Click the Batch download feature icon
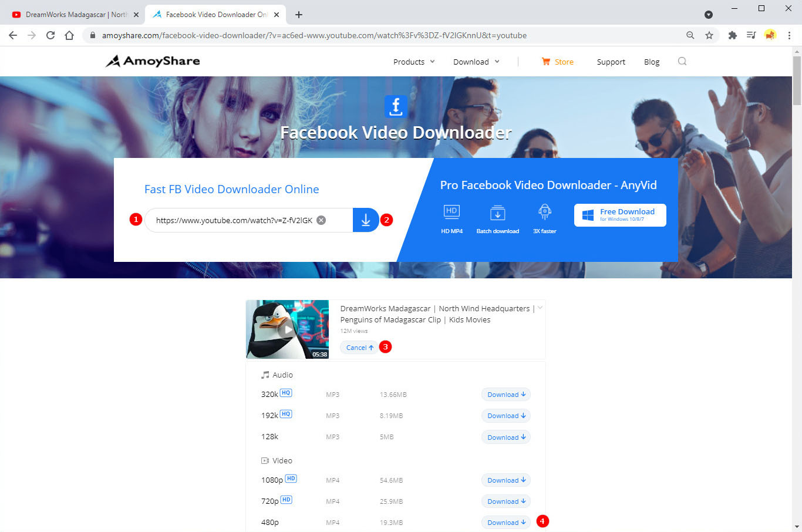This screenshot has width=802, height=532. [497, 212]
